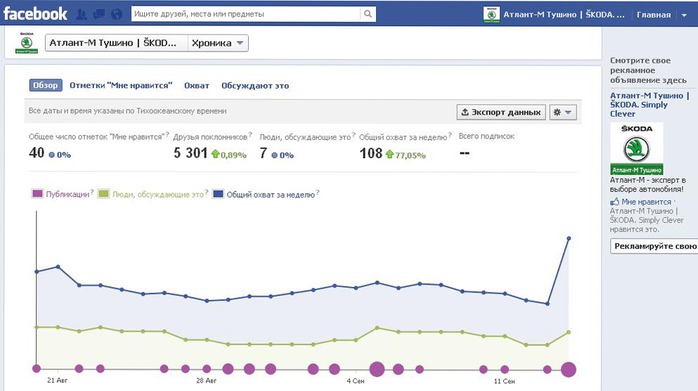
Task: Click the 40 total likes value
Action: pos(37,153)
